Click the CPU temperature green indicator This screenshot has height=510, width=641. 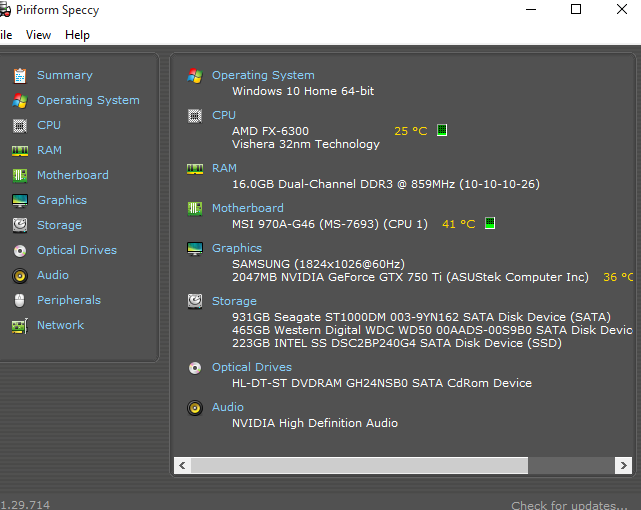pyautogui.click(x=441, y=131)
